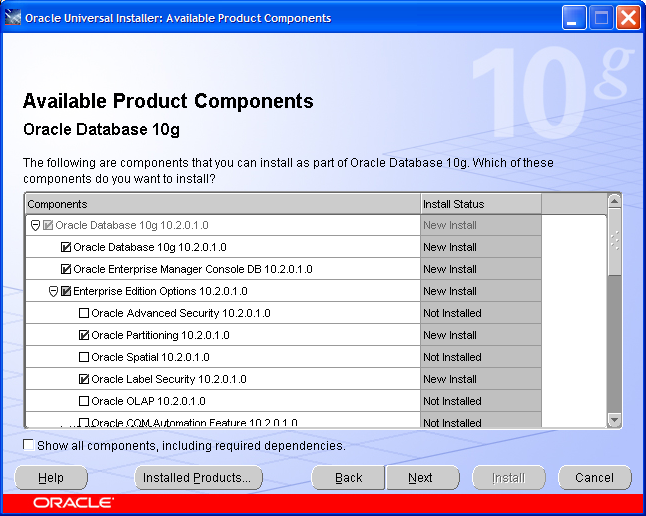Click the Install Status column header

click(x=481, y=204)
